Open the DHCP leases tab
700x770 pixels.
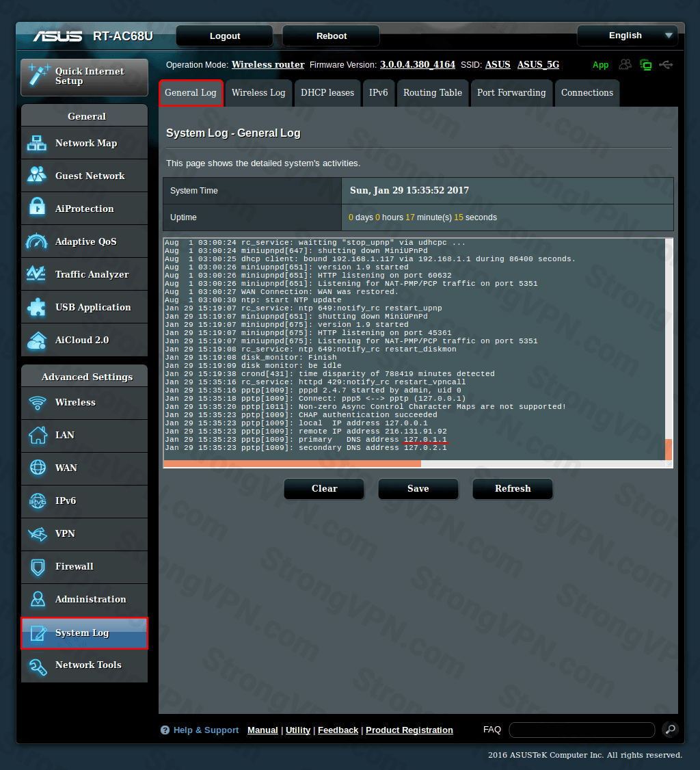pos(327,93)
